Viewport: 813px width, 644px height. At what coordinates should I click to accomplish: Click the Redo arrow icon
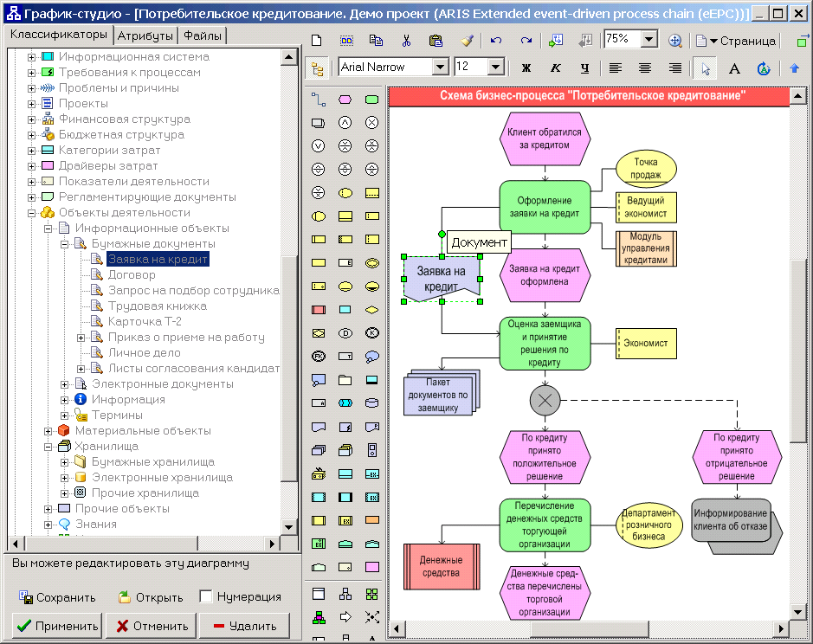pos(526,41)
